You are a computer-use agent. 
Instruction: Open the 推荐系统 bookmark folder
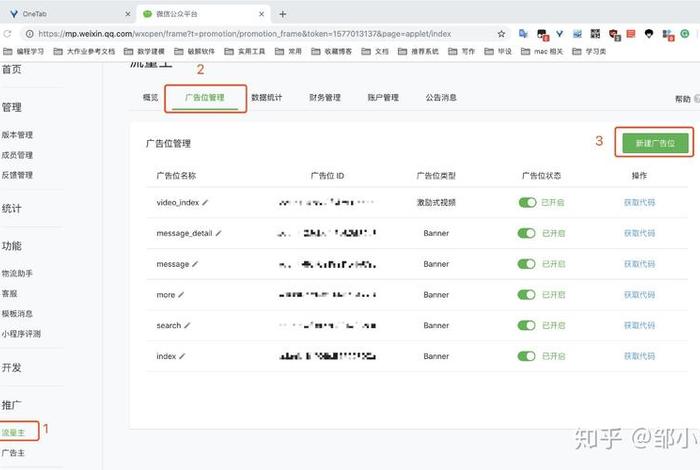click(418, 52)
